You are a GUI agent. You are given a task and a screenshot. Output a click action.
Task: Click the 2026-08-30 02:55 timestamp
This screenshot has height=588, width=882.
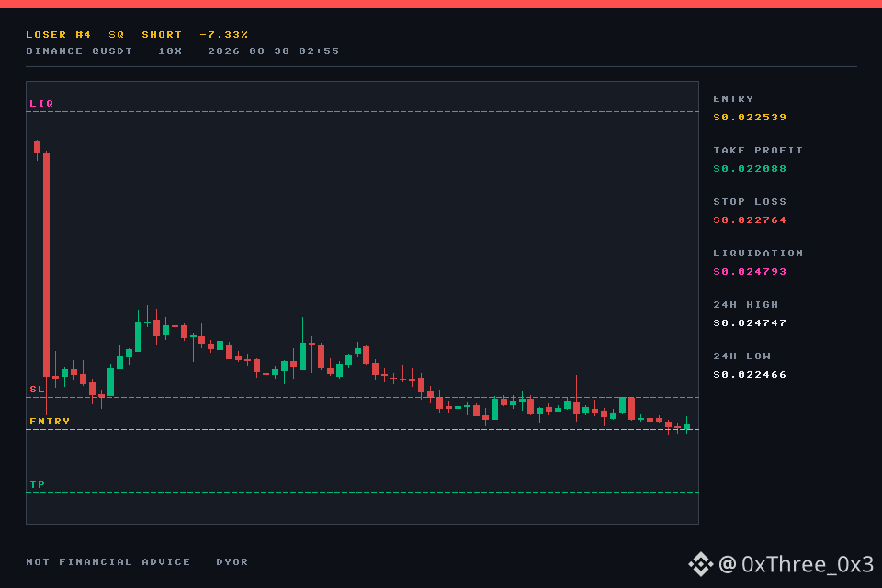[x=274, y=51]
